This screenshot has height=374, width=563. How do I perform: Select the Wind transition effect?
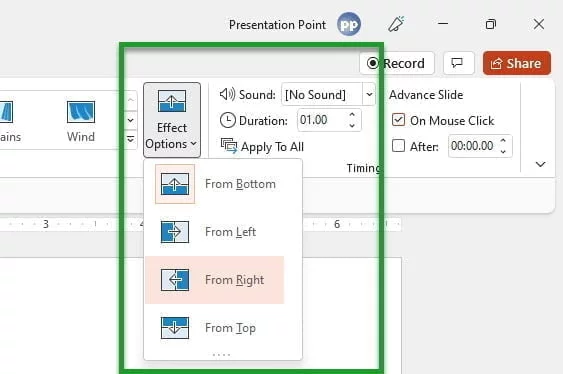click(81, 121)
